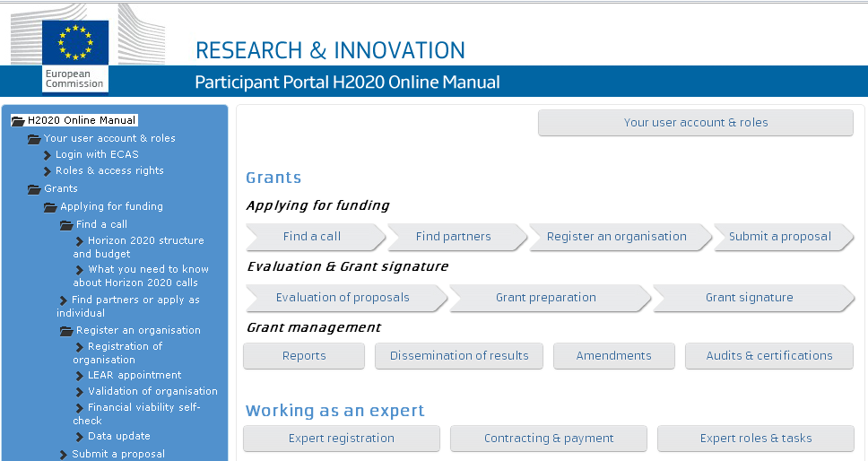Collapse 'Register an organisation' folder icon in tree
868x461 pixels.
click(x=66, y=330)
